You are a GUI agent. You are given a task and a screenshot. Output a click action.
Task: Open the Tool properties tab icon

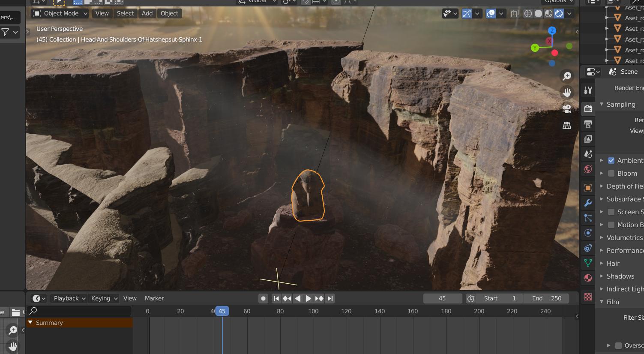tap(588, 90)
